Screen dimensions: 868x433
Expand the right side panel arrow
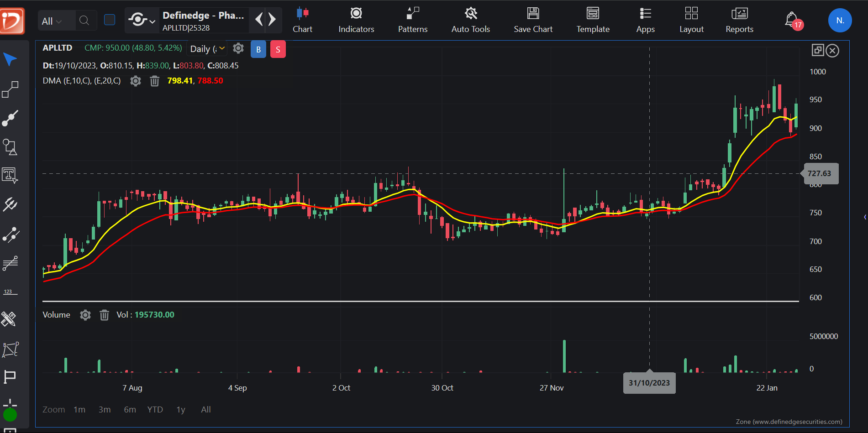coord(865,217)
